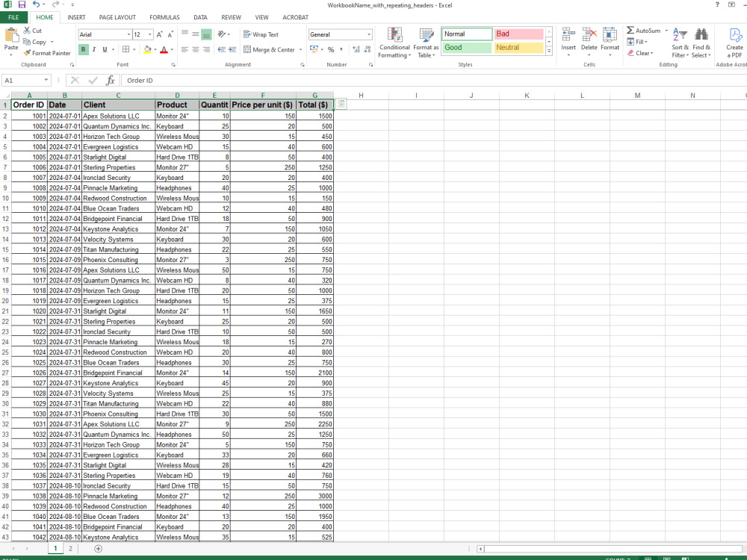Viewport: 747px width, 560px height.
Task: Click the Increase Indent icon
Action: pyautogui.click(x=232, y=49)
